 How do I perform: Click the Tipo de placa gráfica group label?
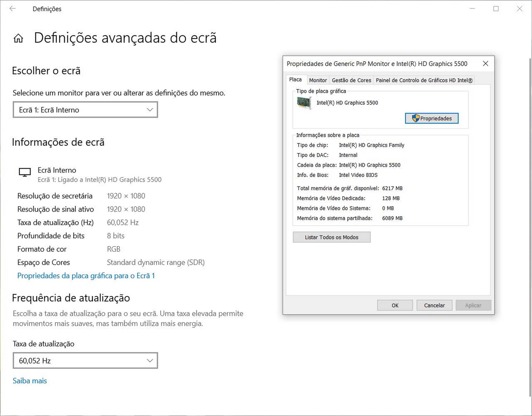pos(321,91)
